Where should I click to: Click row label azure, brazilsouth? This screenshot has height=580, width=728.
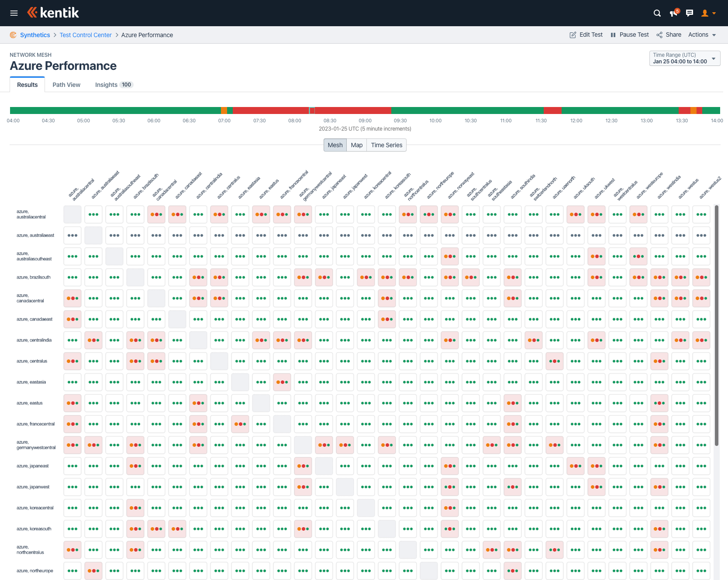[x=34, y=277]
